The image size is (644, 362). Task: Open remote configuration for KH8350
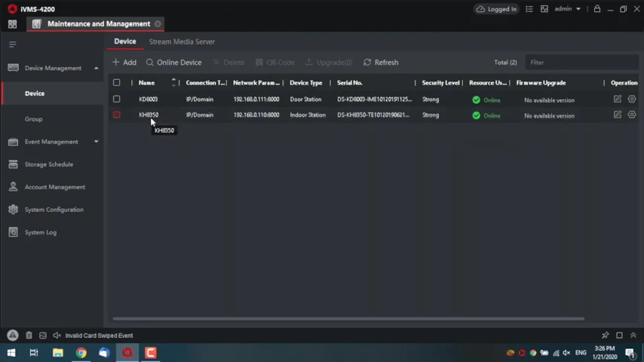click(632, 115)
